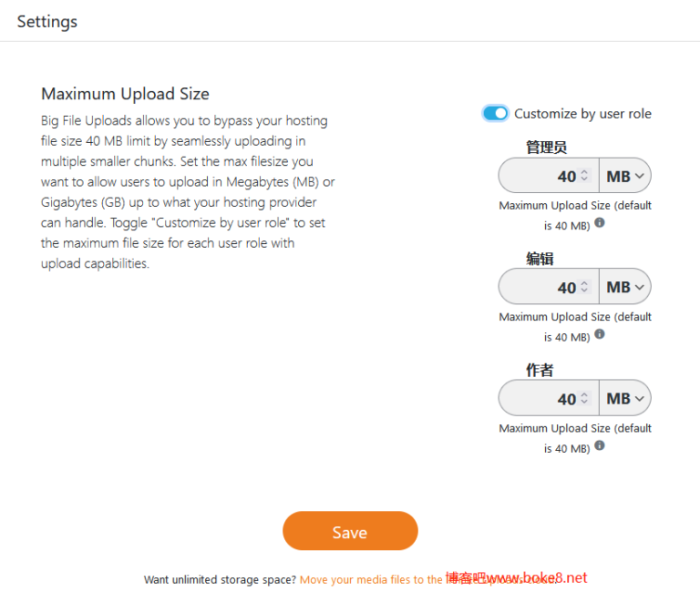The image size is (700, 592).
Task: Decrease 作者 size with the stepper down arrow
Action: [585, 403]
